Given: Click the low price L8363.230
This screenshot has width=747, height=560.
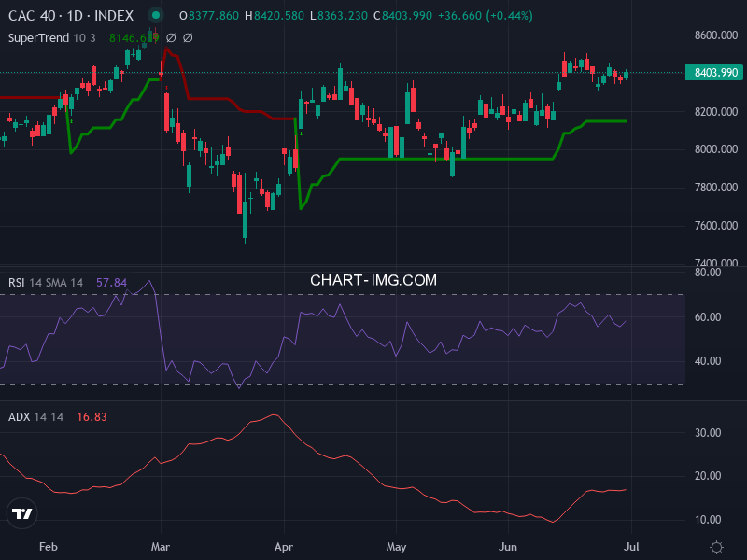Looking at the screenshot, I should point(339,16).
